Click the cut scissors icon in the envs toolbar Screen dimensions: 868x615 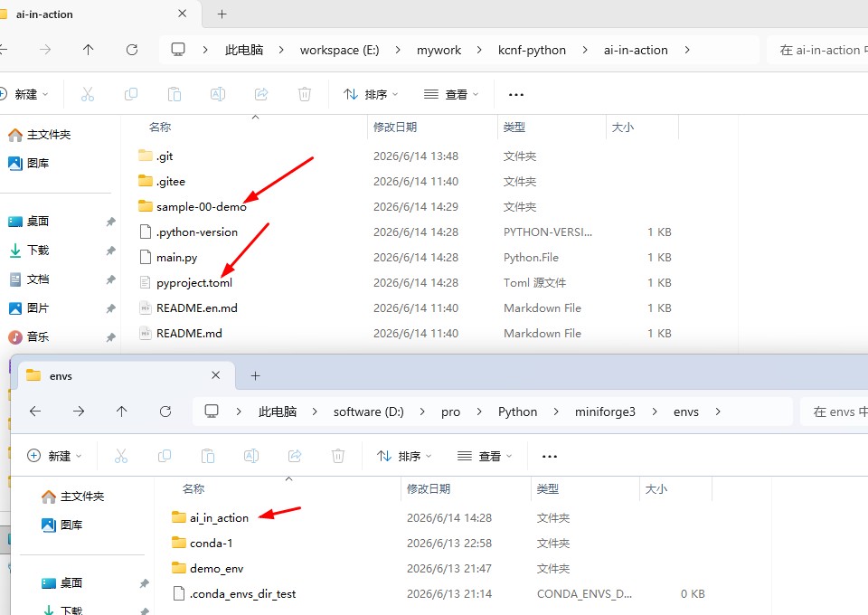click(x=120, y=456)
